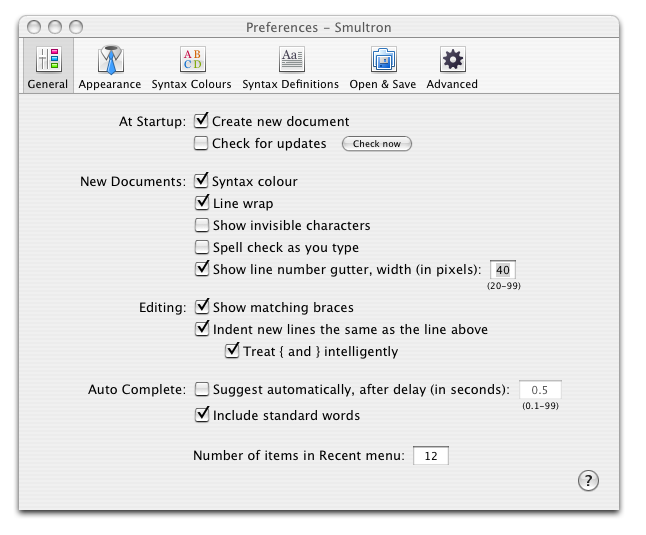The image size is (646, 535).
Task: Enable Suggest automatically after delay
Action: [x=202, y=390]
